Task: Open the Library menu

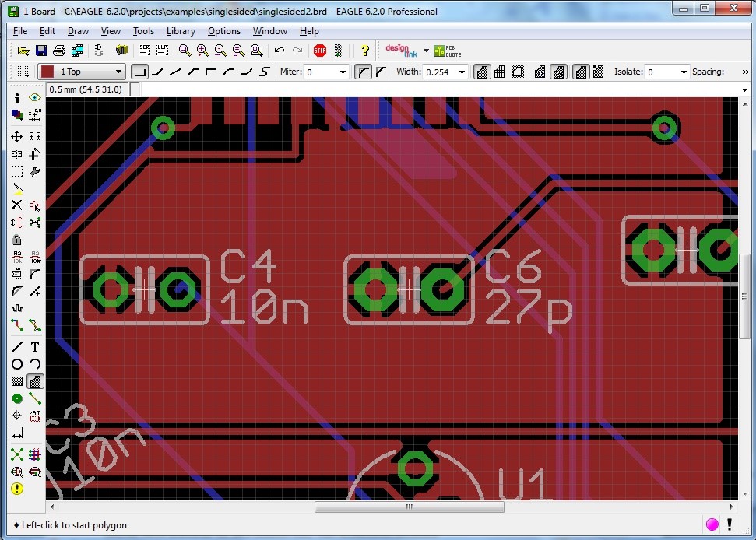Action: (x=181, y=31)
